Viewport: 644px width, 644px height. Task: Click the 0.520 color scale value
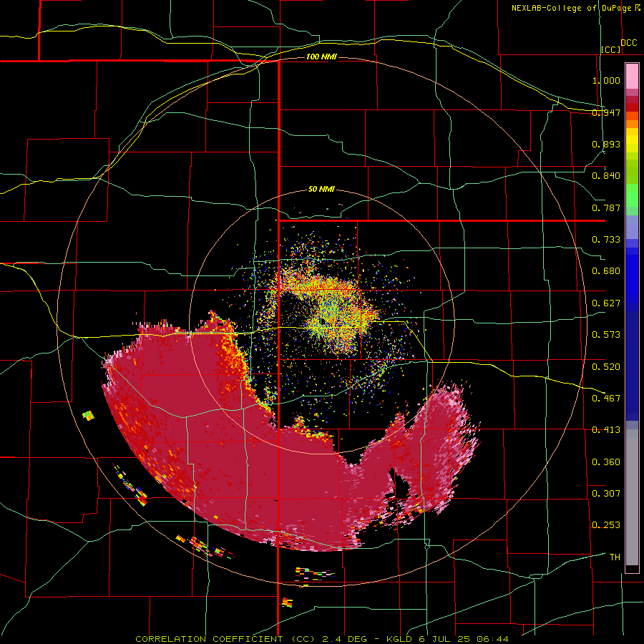tap(606, 366)
